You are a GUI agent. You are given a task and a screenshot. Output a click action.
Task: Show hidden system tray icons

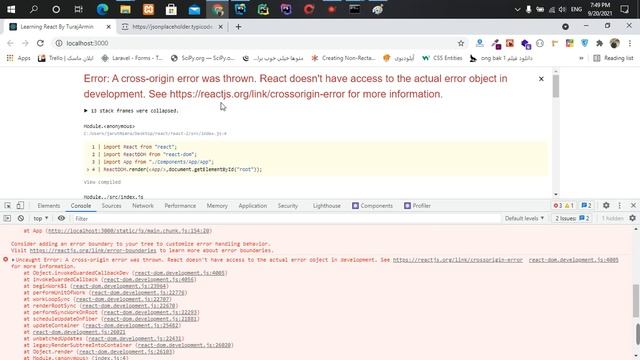517,9
